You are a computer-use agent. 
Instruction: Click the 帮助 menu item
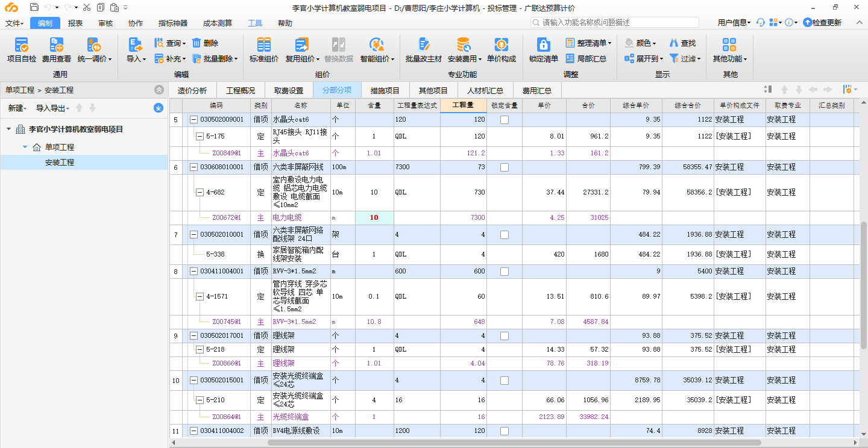[285, 23]
